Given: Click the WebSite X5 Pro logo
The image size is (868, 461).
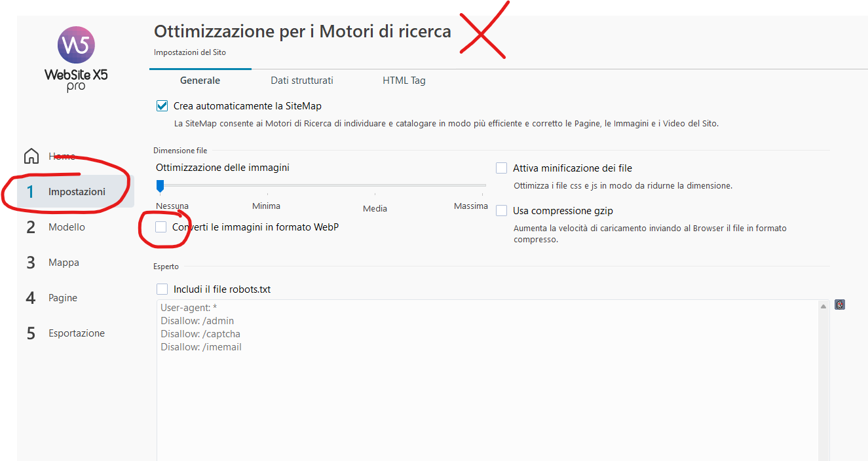Looking at the screenshot, I should [76, 58].
